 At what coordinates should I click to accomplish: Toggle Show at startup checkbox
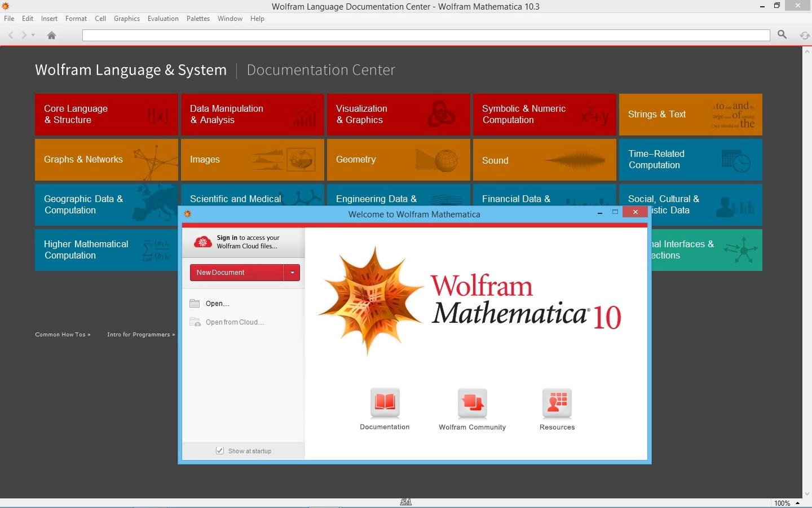click(x=220, y=450)
